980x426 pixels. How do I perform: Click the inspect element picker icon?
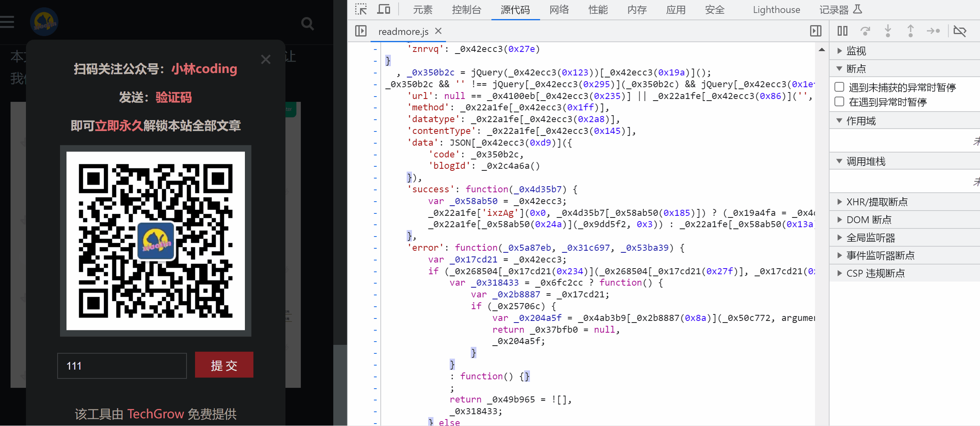click(360, 9)
